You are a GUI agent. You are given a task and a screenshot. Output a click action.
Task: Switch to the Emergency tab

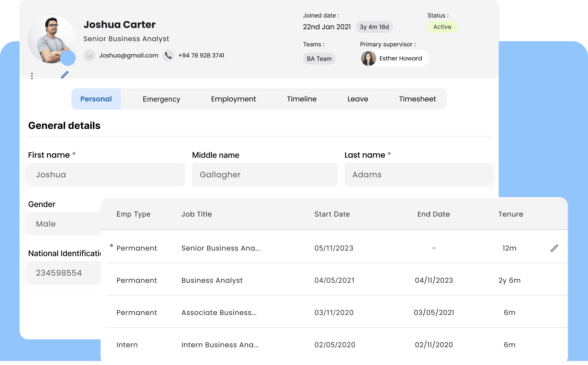coord(161,99)
